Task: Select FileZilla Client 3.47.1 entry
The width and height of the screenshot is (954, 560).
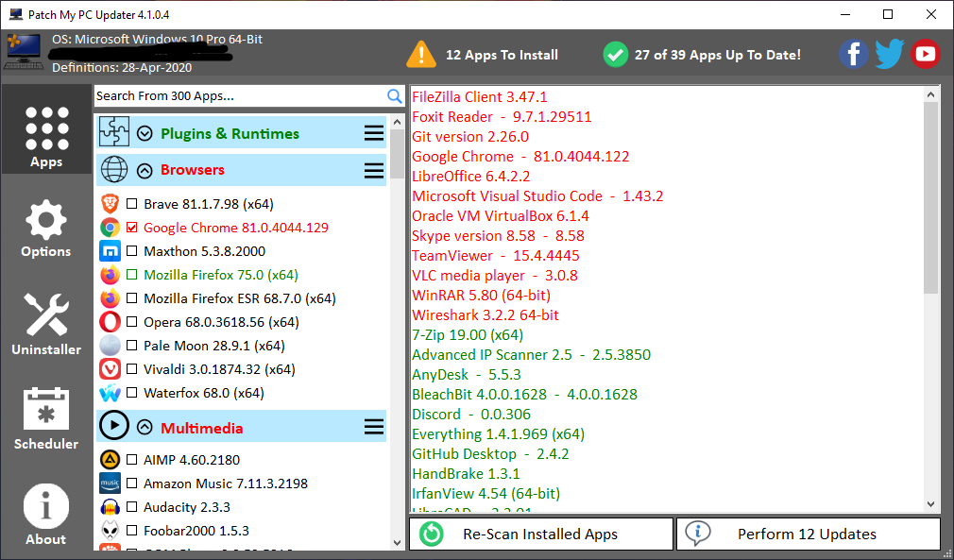Action: (x=480, y=96)
